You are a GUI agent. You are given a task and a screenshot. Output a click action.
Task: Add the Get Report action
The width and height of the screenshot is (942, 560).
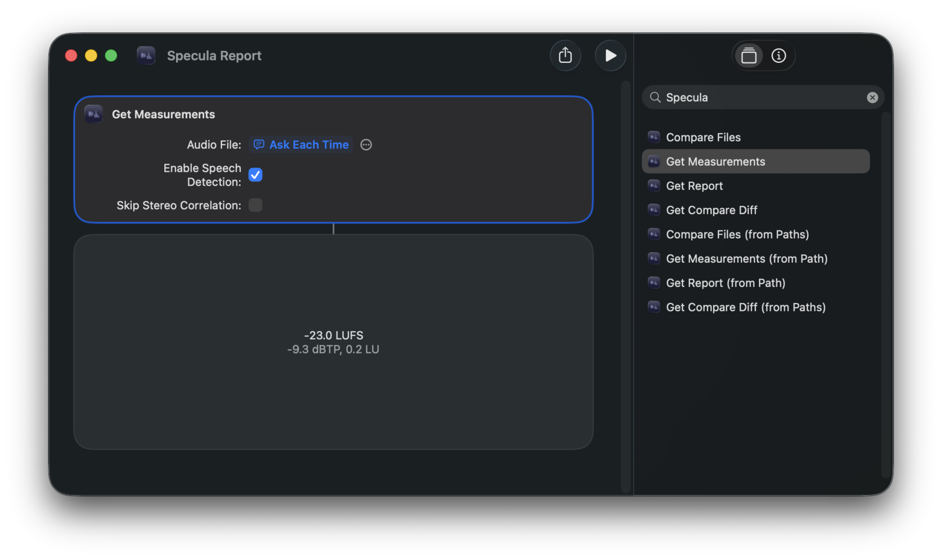tap(755, 186)
